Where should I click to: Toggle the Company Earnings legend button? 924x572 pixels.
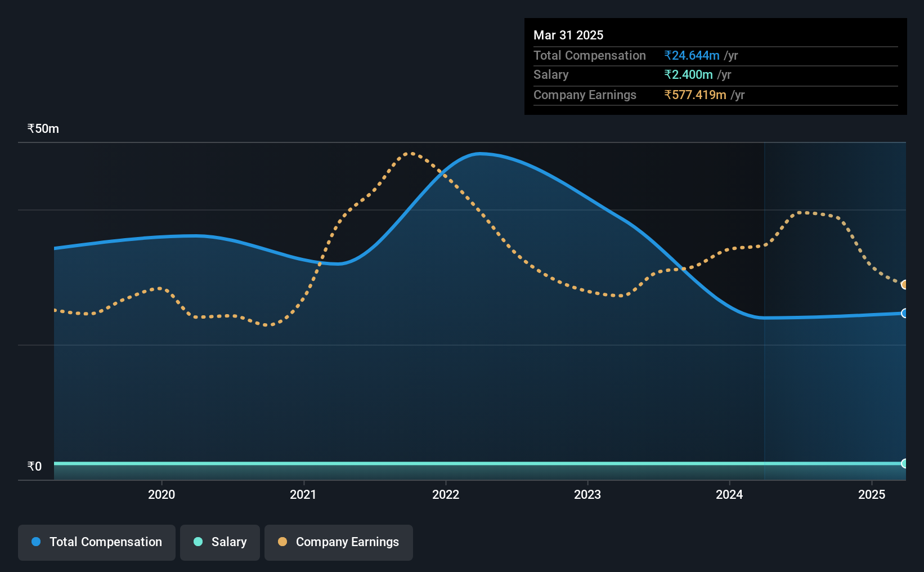point(339,542)
